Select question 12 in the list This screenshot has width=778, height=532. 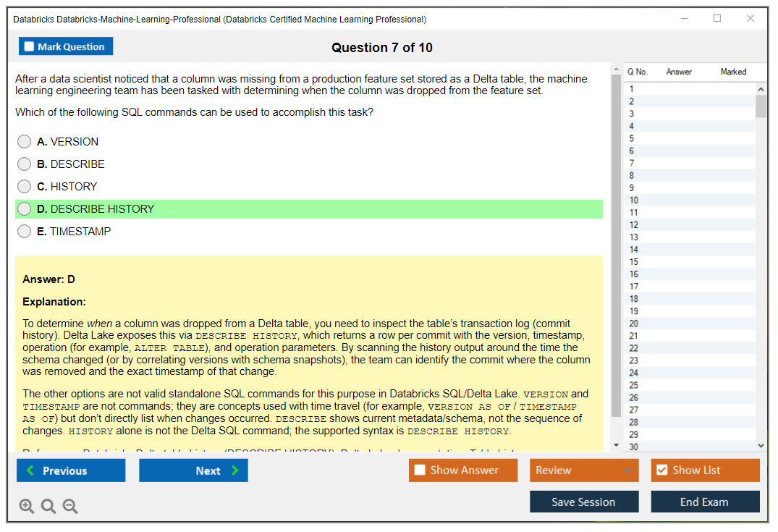coord(634,225)
